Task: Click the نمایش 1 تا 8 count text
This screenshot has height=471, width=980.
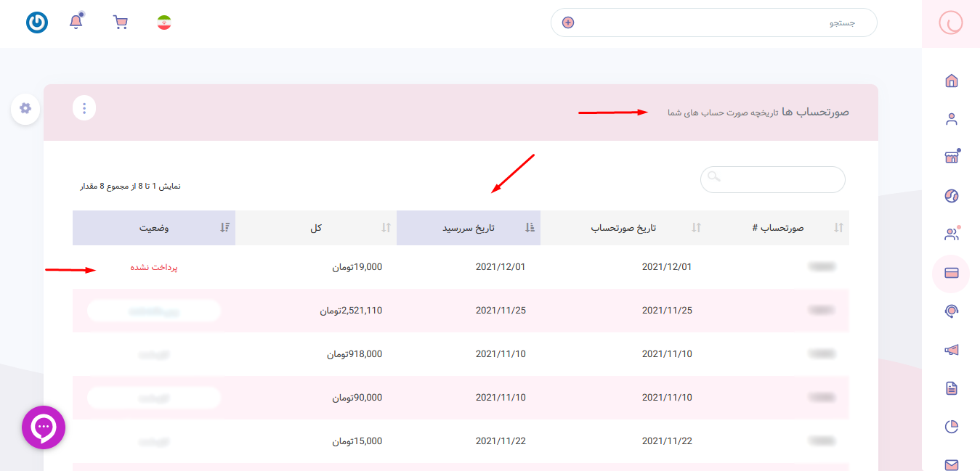Action: click(130, 187)
